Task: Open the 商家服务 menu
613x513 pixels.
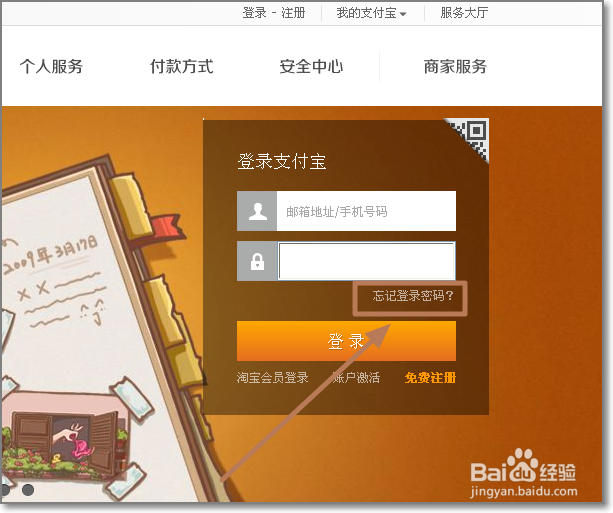Action: tap(455, 66)
